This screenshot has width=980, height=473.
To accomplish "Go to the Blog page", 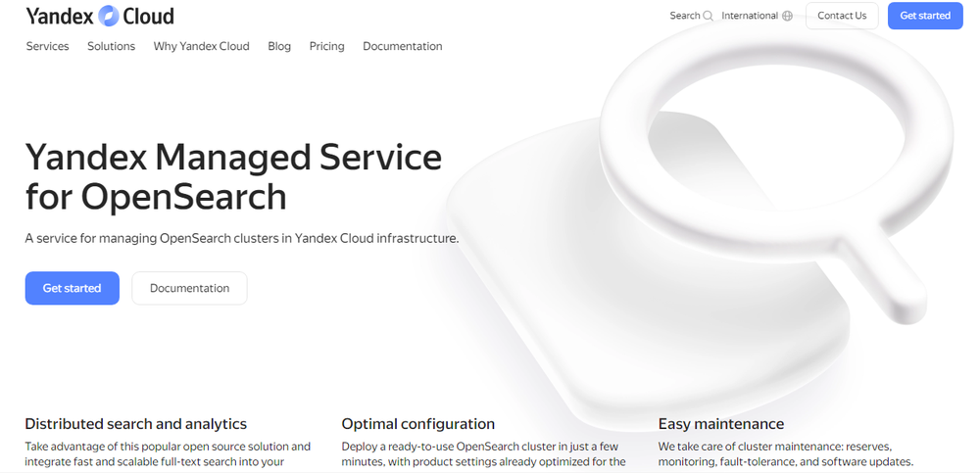I will [x=279, y=46].
